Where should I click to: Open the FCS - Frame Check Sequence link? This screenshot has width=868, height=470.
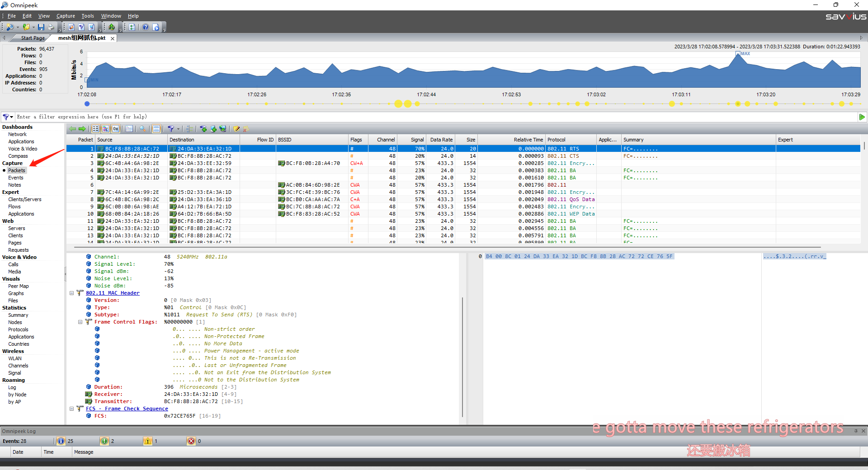pyautogui.click(x=127, y=409)
